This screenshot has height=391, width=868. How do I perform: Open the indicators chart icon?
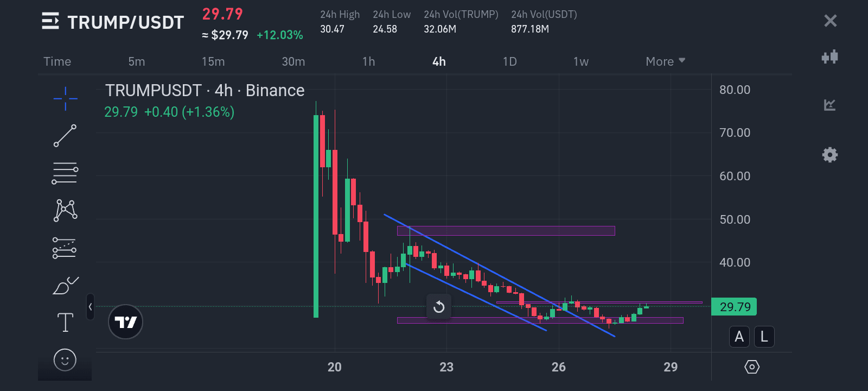(829, 105)
